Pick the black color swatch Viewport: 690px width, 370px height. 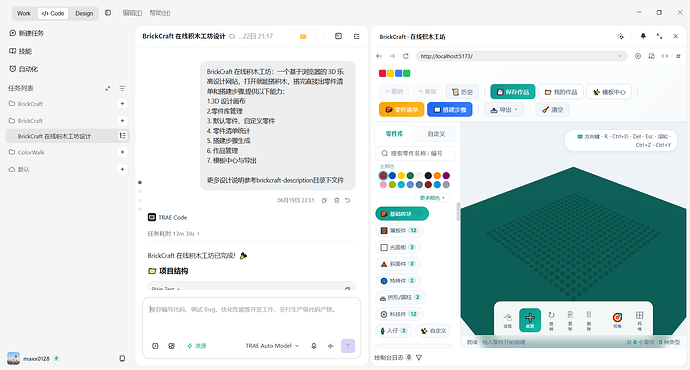[428, 176]
